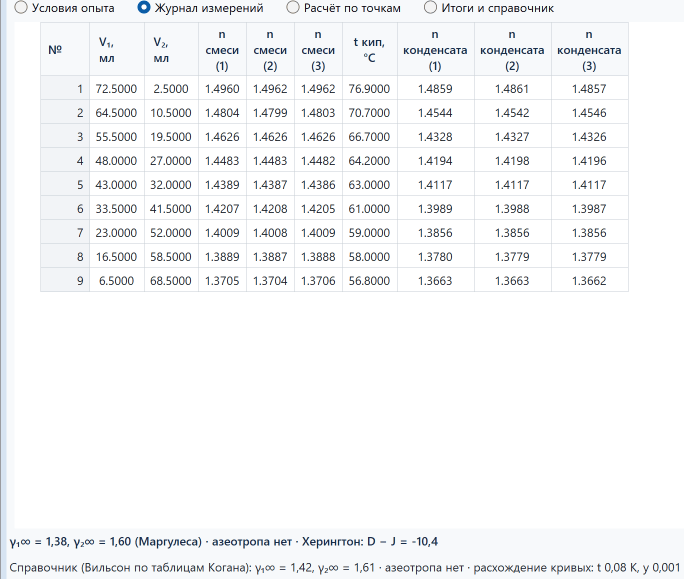This screenshot has height=579, width=684.
Task: Click boiling temperature cell 59.0000
Action: [x=370, y=233]
